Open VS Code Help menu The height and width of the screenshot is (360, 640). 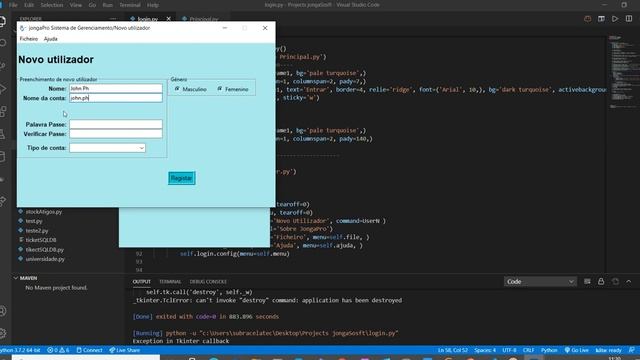point(153,5)
